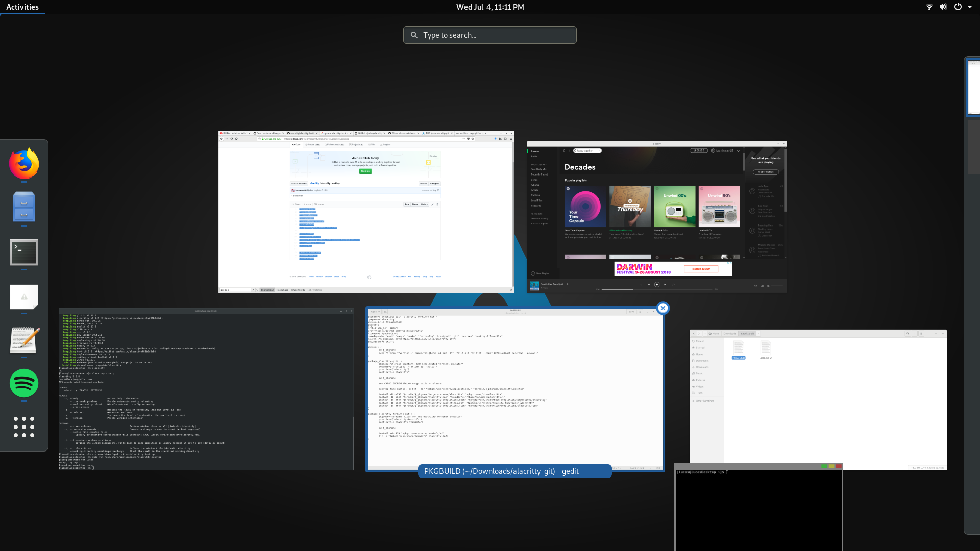This screenshot has height=551, width=980.
Task: Select the Browse tab in Spotify's sidebar
Action: click(534, 151)
